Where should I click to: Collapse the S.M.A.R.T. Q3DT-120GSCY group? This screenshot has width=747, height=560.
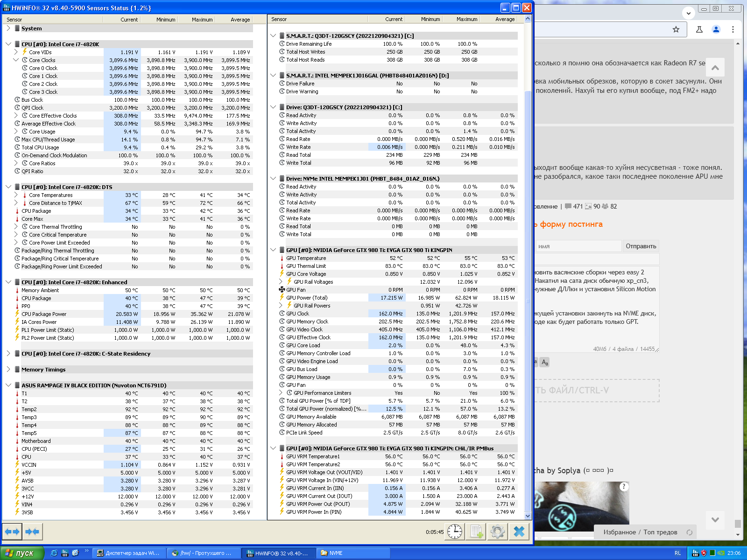(273, 36)
